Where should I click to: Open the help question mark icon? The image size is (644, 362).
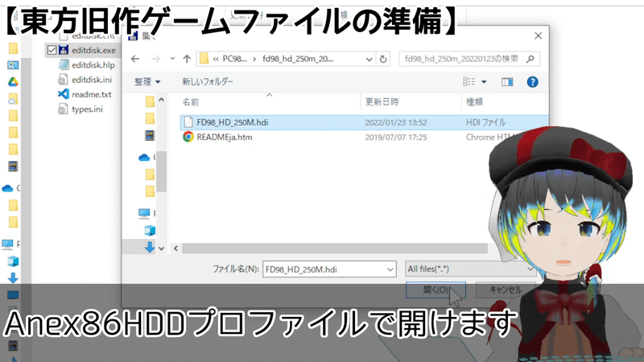coord(532,82)
